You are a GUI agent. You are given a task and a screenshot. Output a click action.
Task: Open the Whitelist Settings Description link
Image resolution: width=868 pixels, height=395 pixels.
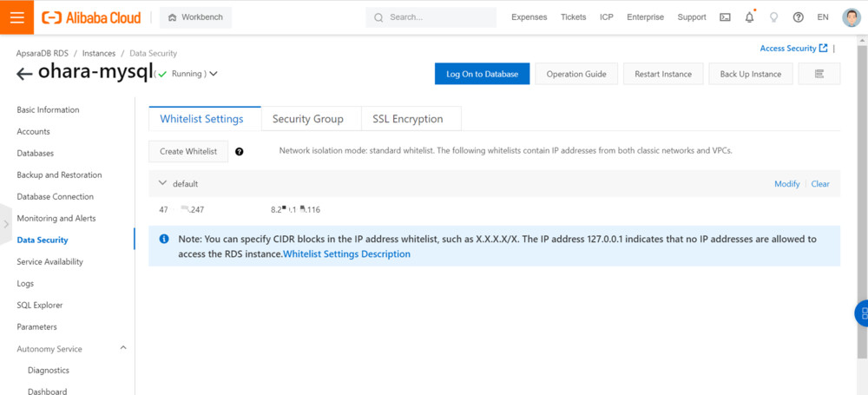pyautogui.click(x=346, y=254)
